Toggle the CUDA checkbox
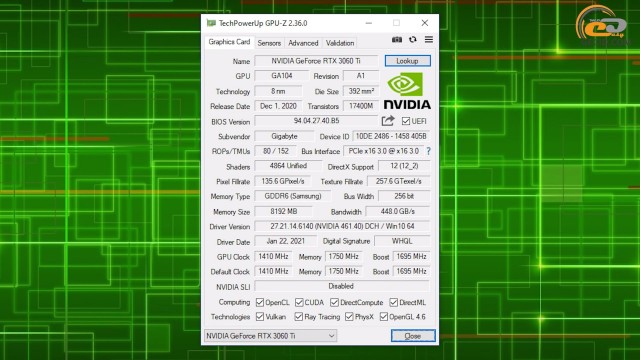Viewport: 640px width, 360px height. pyautogui.click(x=299, y=302)
